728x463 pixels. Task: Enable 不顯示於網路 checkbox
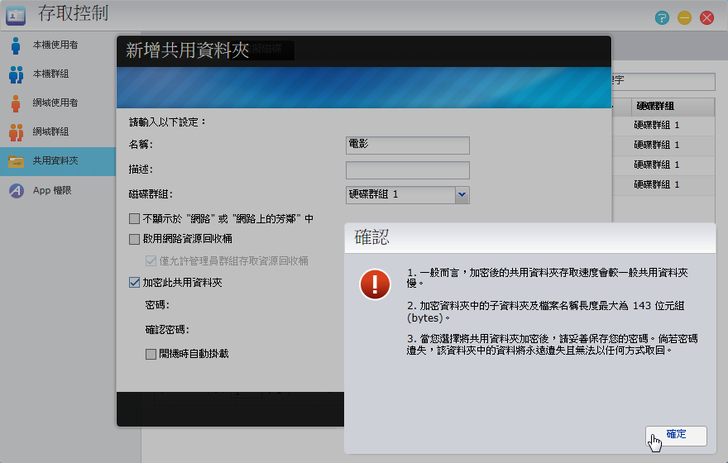[135, 218]
